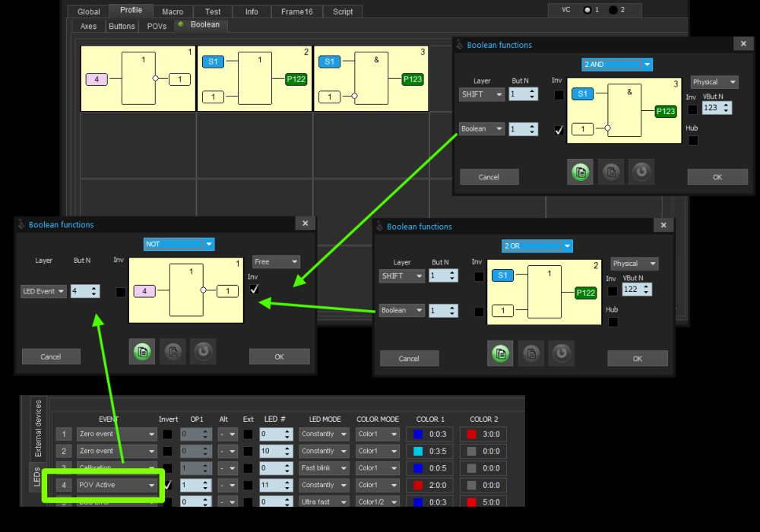
Task: Select VC radio option 2
Action: coord(613,10)
